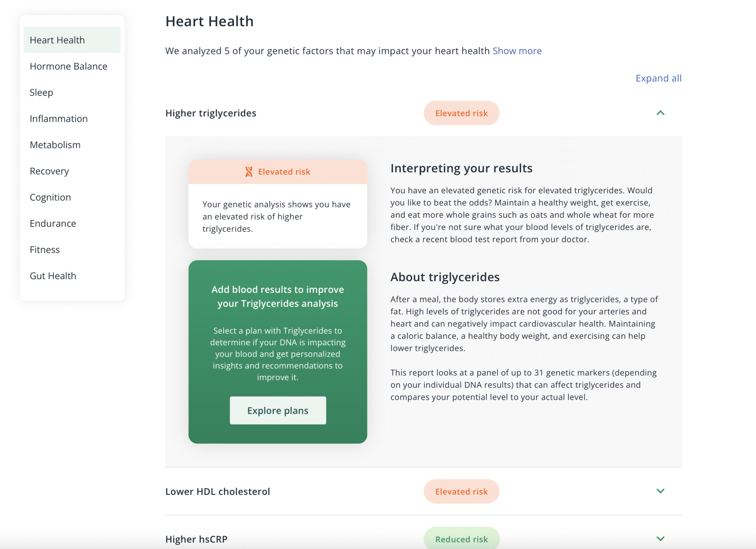This screenshot has height=549, width=756.
Task: Click Show more next to genetic factors text
Action: (x=517, y=51)
